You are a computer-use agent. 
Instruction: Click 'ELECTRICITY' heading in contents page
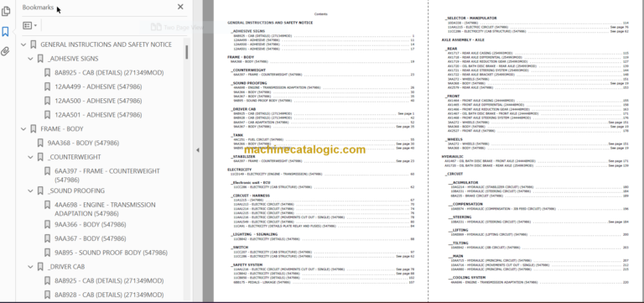(240, 170)
